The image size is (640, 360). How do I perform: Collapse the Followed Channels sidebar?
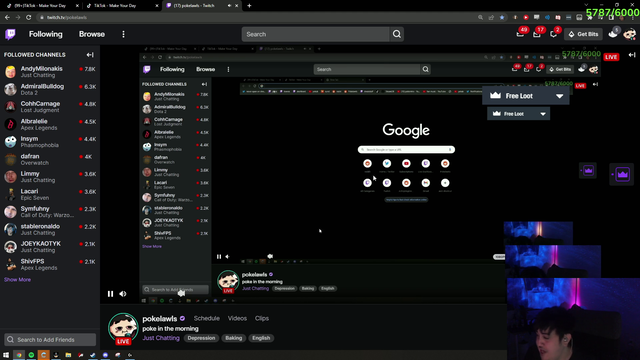pos(90,55)
